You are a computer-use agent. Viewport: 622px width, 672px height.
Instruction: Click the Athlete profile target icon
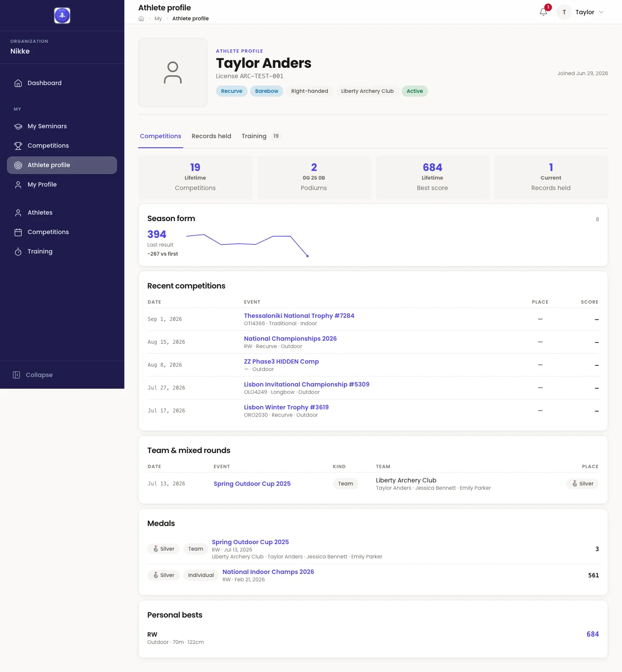[x=18, y=165]
